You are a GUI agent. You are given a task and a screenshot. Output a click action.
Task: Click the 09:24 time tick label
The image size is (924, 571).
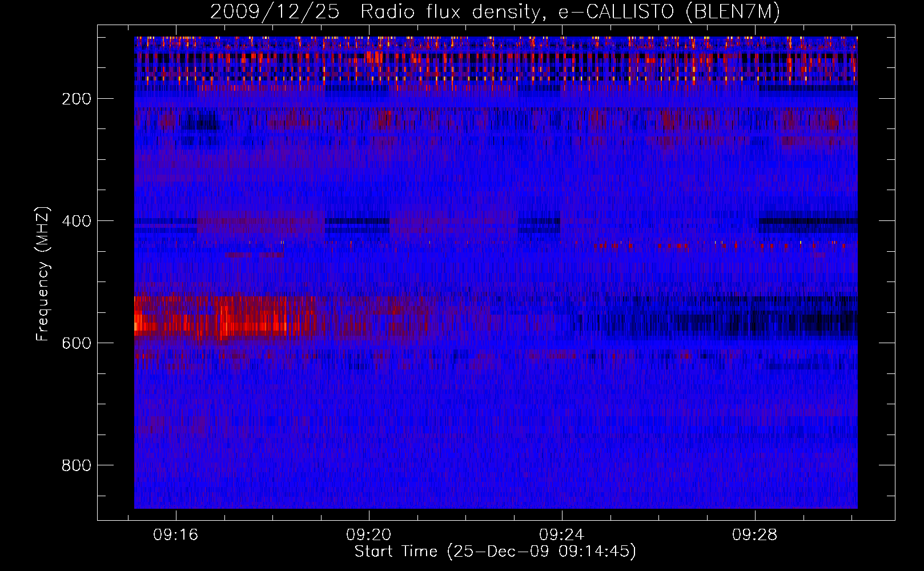(x=561, y=534)
